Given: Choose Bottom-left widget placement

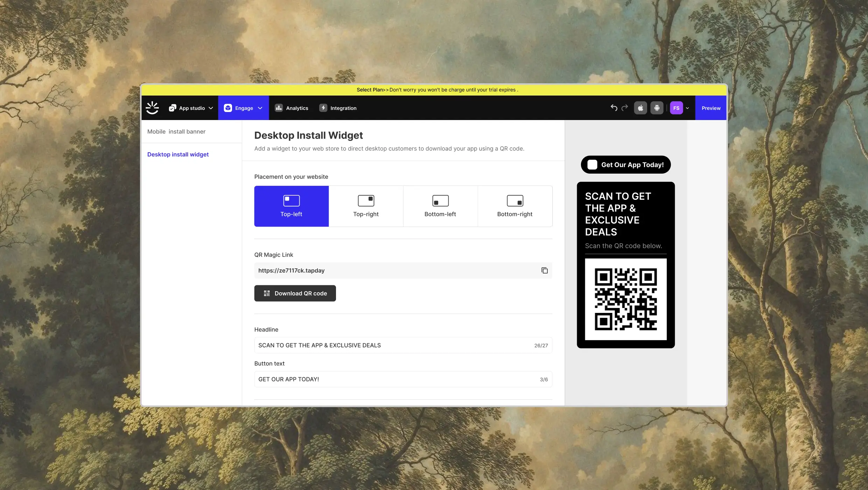Looking at the screenshot, I should (x=440, y=206).
